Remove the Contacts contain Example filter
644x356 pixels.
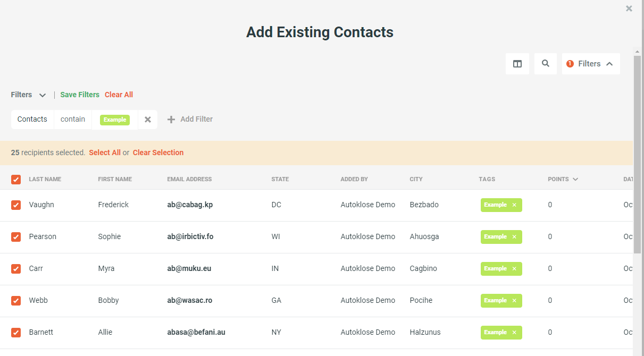pyautogui.click(x=147, y=119)
